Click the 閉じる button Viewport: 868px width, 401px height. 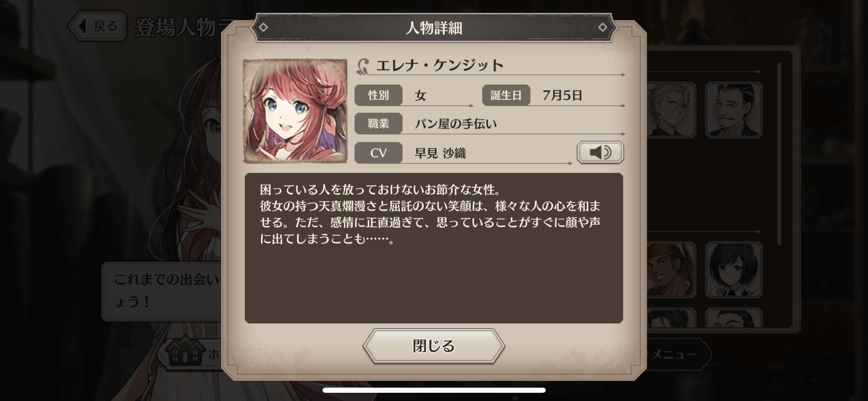coord(434,346)
